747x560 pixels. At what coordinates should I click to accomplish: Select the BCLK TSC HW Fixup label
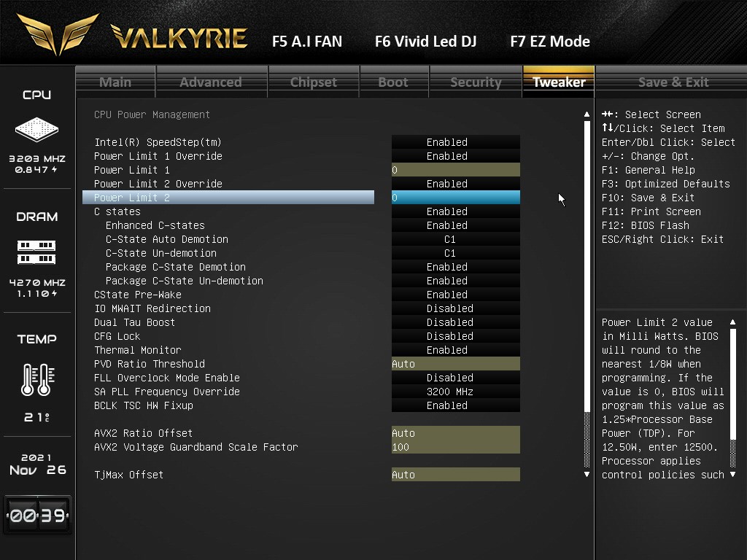144,405
